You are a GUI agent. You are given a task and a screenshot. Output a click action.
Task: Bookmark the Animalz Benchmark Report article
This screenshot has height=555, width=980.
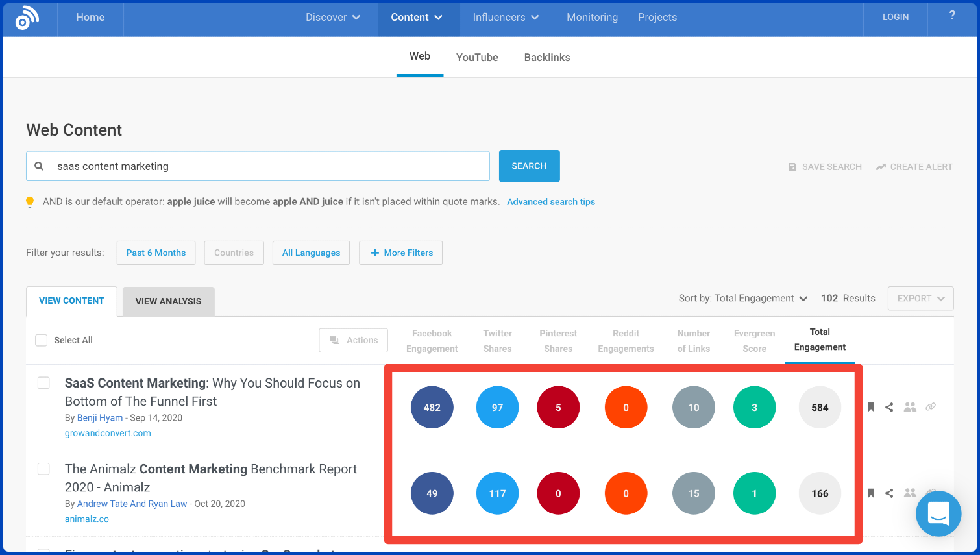tap(871, 493)
